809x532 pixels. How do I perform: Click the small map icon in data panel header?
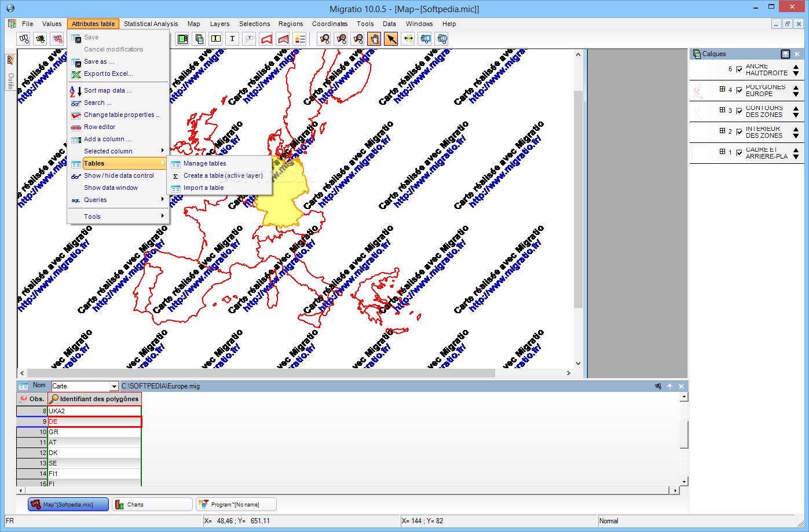coord(658,386)
